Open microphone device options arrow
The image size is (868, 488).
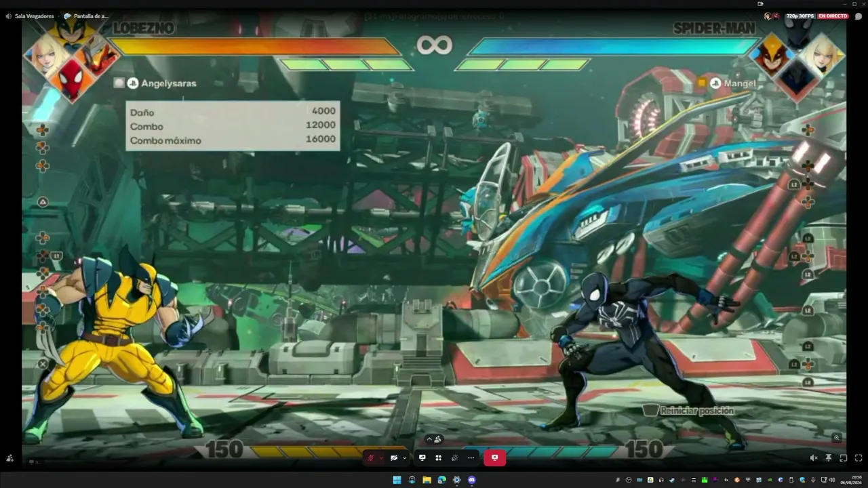click(x=381, y=458)
